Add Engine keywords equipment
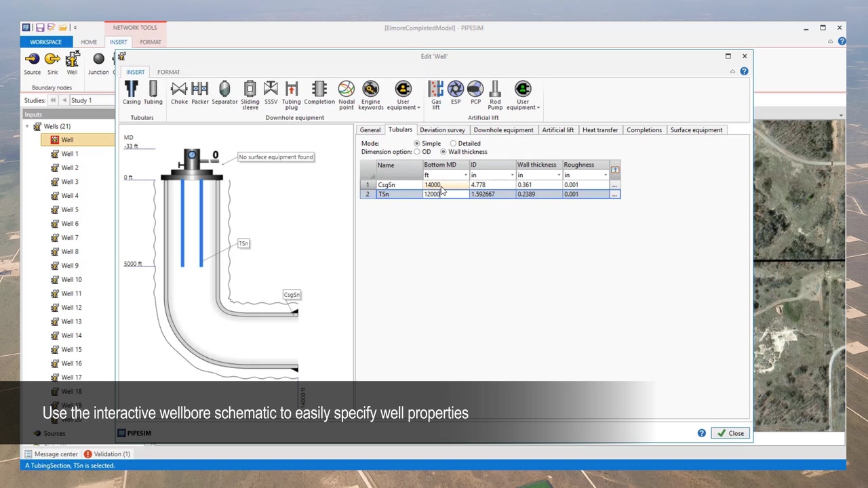This screenshot has height=488, width=868. coord(370,96)
